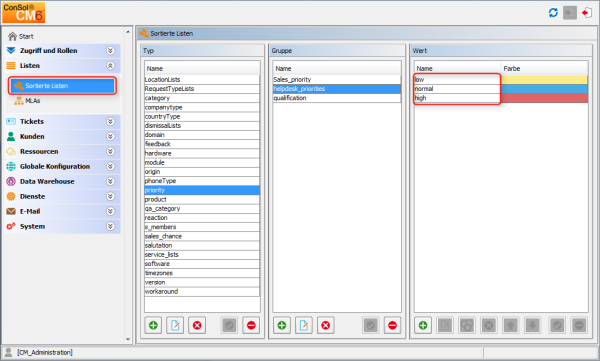Click the grey checkmark button under Typ

coord(229,325)
